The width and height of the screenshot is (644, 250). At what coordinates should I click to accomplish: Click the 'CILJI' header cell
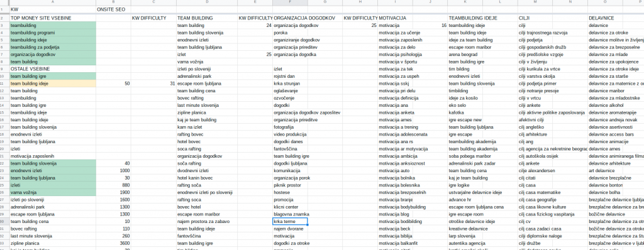535,18
